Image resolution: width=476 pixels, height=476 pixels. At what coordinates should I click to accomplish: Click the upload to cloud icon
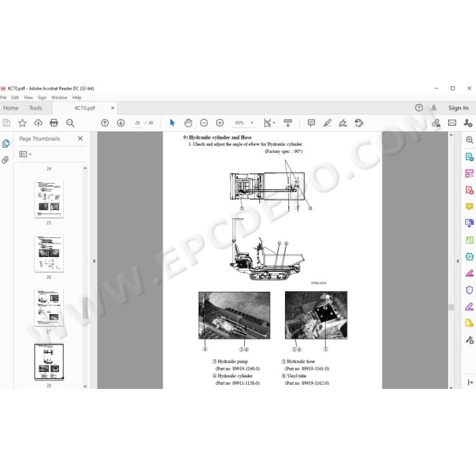point(38,123)
